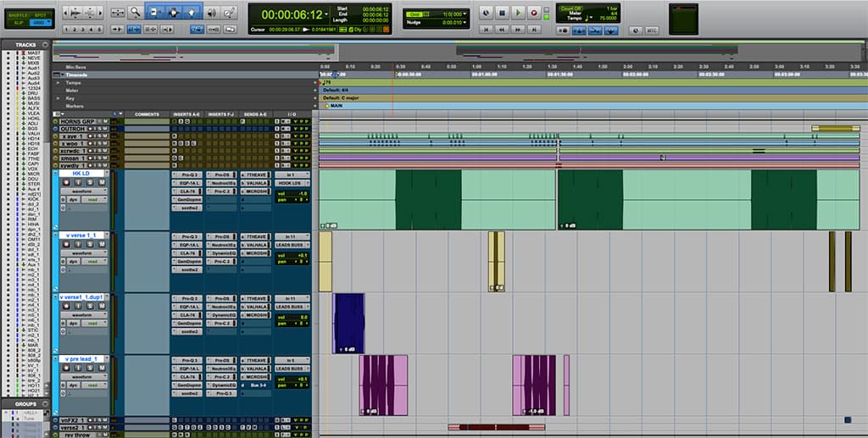Select the Min:Secs ruler label
The height and width of the screenshot is (438, 868).
click(x=75, y=67)
